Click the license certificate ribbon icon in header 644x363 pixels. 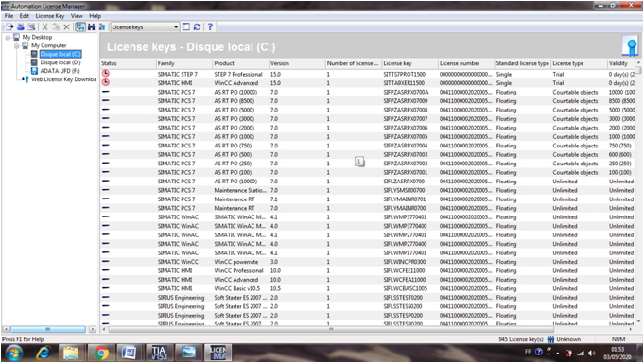(630, 45)
